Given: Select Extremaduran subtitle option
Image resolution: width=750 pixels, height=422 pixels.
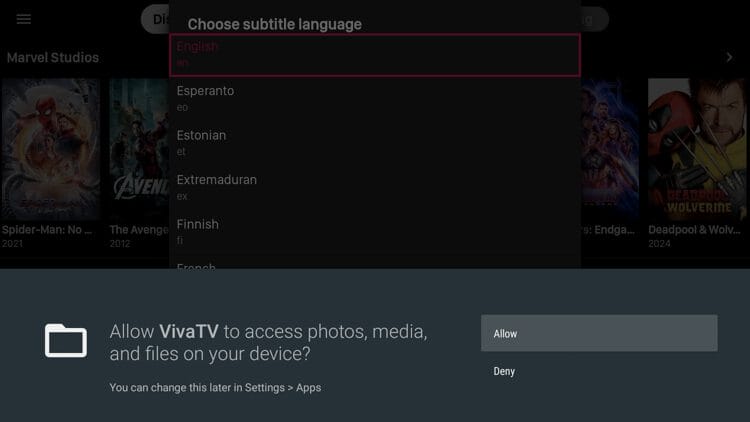Looking at the screenshot, I should coord(374,187).
